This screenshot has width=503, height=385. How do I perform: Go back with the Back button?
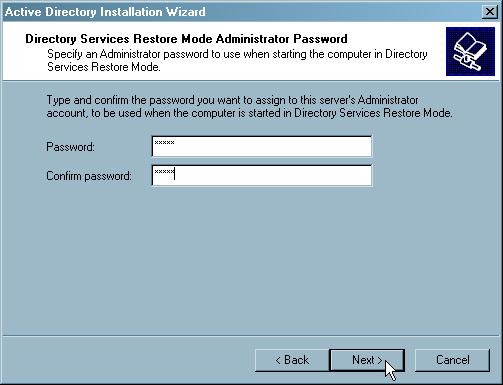point(292,360)
